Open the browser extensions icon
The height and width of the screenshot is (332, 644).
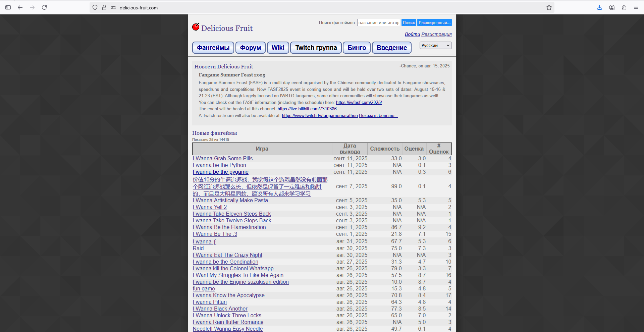[x=624, y=7]
